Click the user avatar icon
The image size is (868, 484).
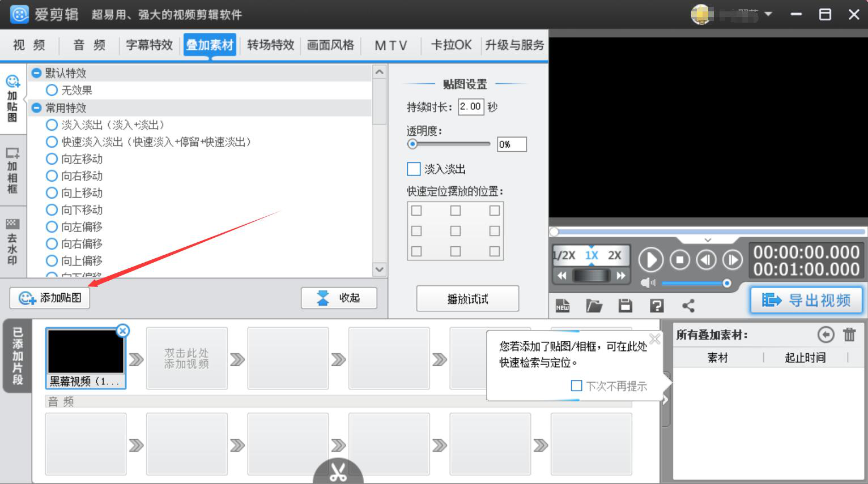(702, 14)
